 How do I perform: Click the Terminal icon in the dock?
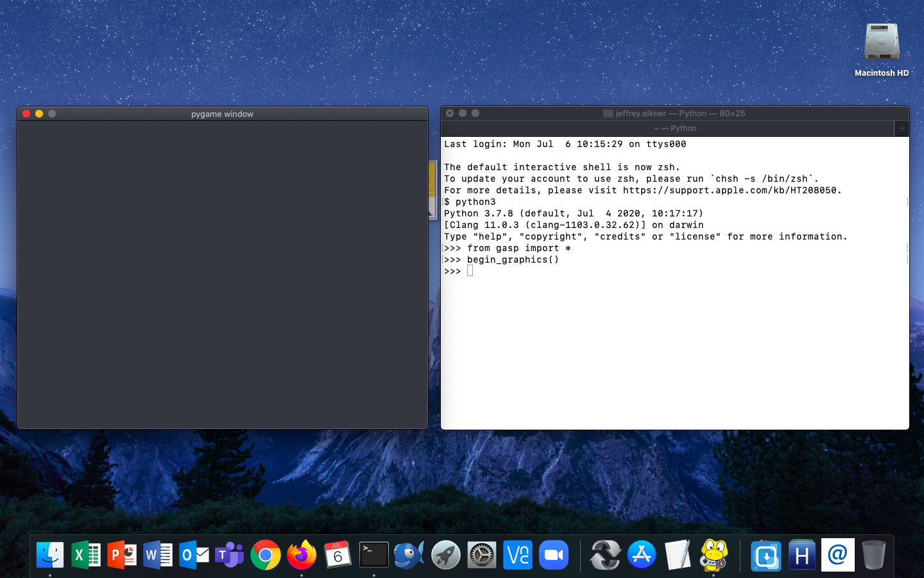click(373, 556)
